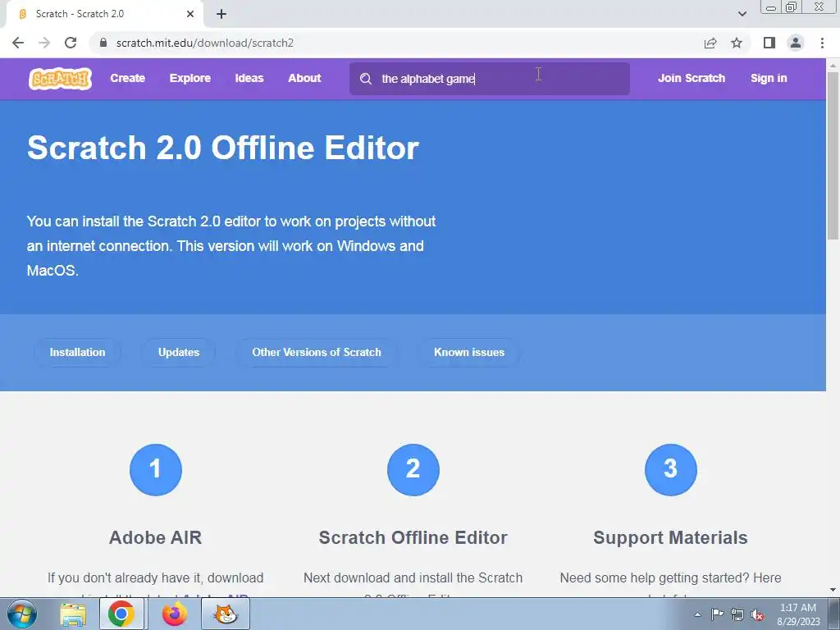Click Other Versions of Scratch button
The width and height of the screenshot is (840, 630).
click(x=317, y=353)
